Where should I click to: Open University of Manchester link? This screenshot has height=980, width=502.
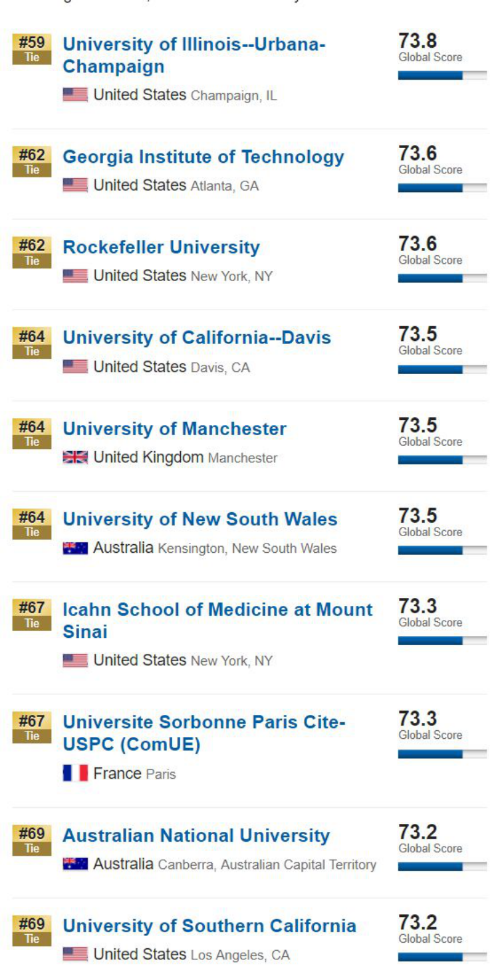[x=174, y=429]
